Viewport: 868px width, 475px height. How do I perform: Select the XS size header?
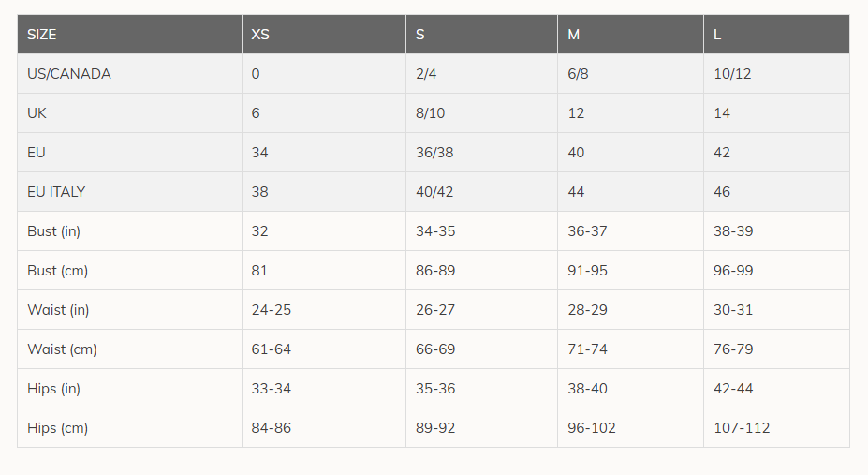click(x=260, y=35)
